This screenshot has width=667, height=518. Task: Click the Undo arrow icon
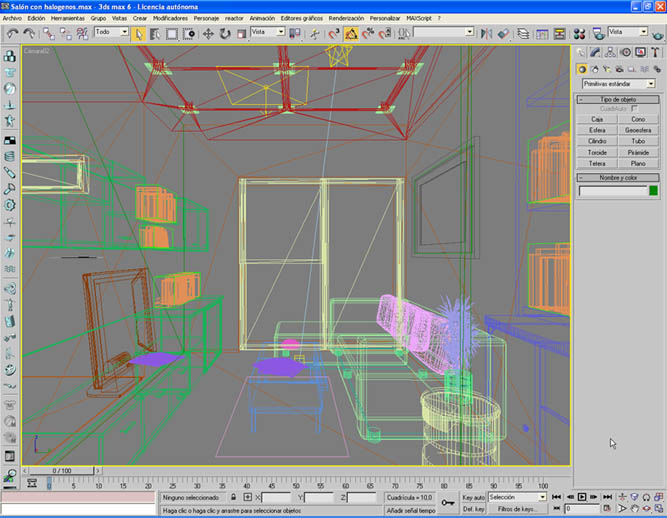pyautogui.click(x=12, y=33)
